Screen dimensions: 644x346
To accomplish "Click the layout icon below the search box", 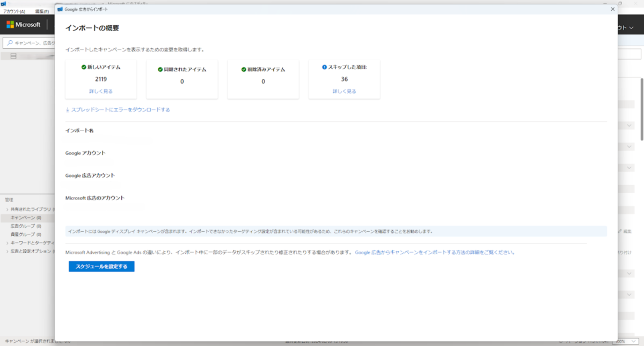I will (x=13, y=56).
